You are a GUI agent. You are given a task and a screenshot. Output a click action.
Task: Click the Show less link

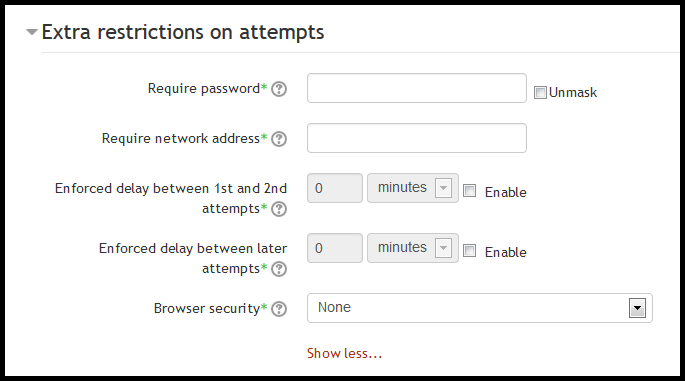(x=344, y=353)
